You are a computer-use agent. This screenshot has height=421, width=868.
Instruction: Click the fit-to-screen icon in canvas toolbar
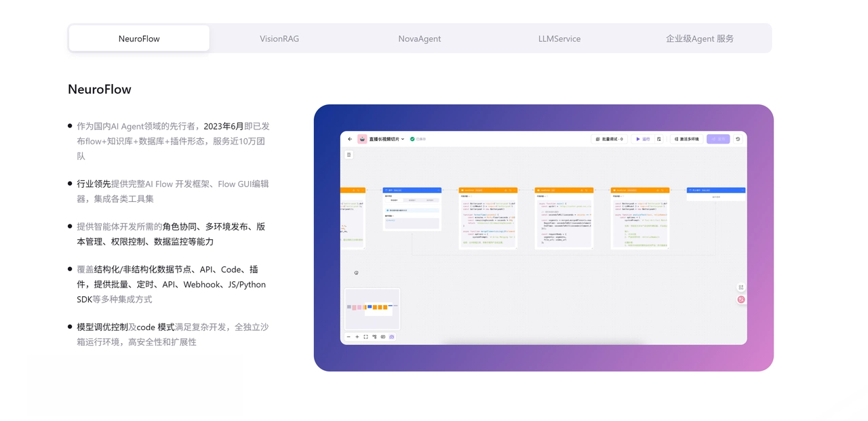click(x=366, y=337)
